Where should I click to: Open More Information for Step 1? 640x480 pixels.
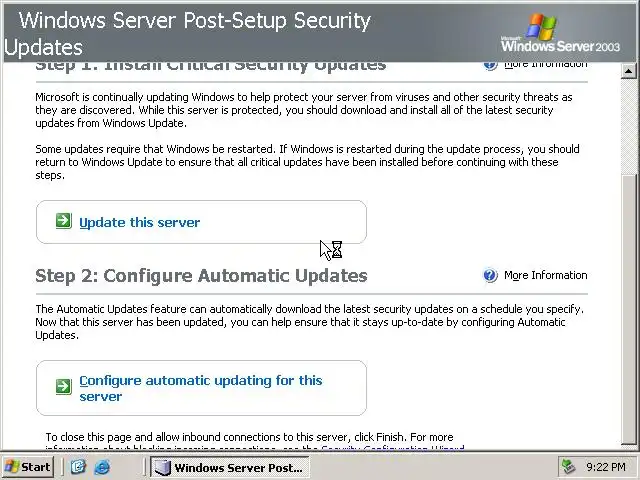545,64
